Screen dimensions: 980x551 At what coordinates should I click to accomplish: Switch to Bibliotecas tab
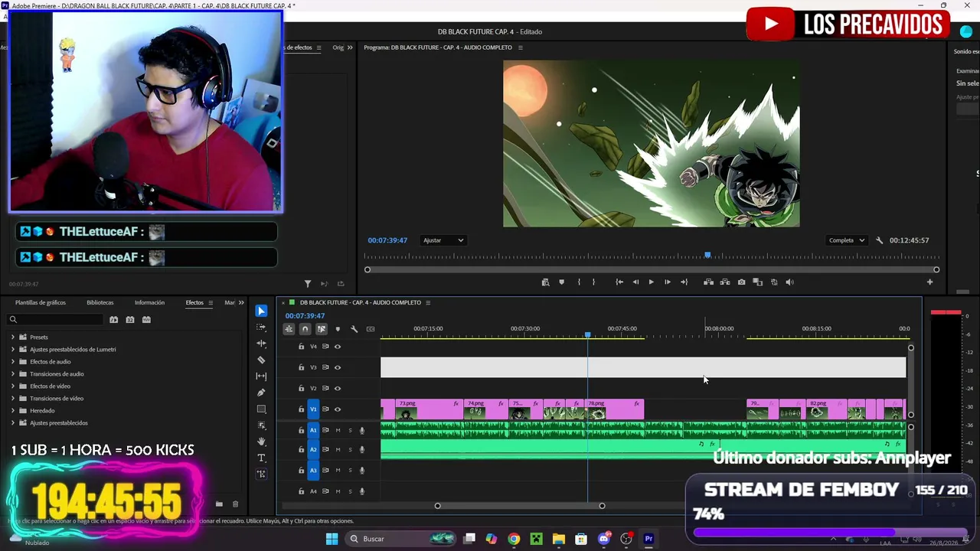coord(100,303)
